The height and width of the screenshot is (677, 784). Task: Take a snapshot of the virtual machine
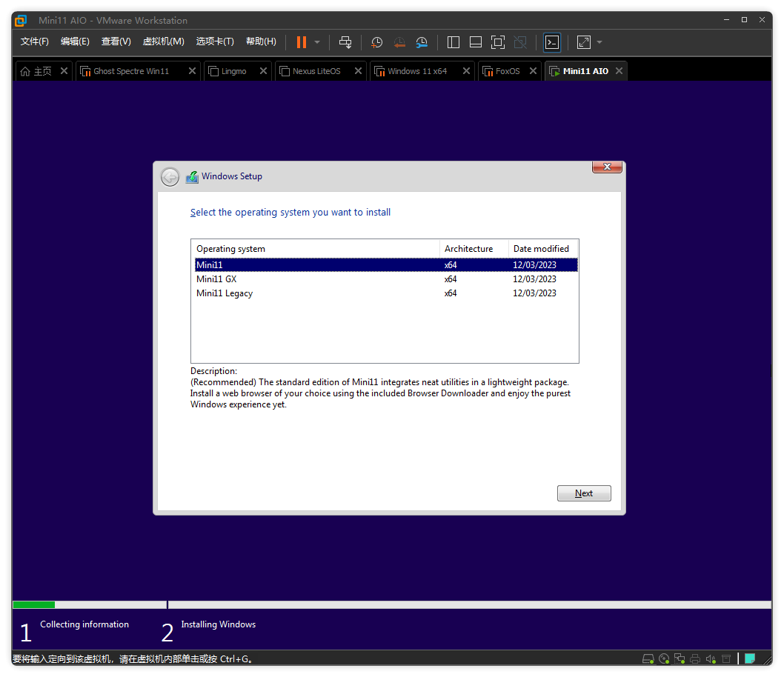pyautogui.click(x=377, y=42)
